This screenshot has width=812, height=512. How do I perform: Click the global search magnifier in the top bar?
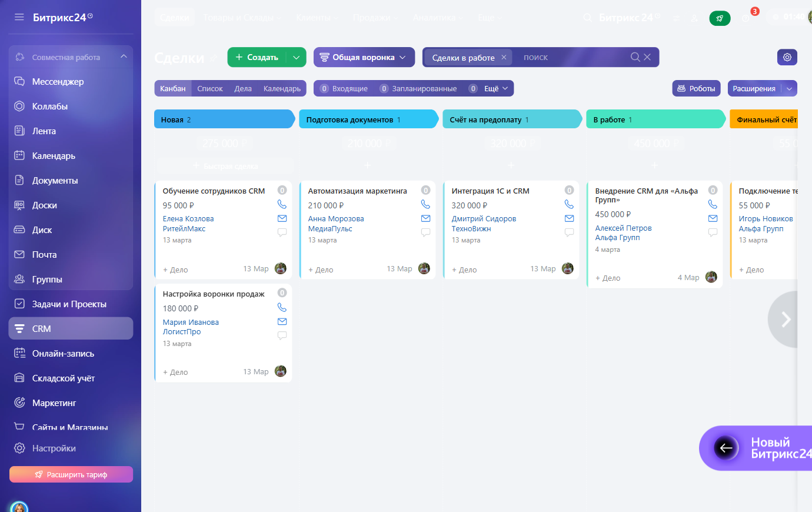point(587,18)
